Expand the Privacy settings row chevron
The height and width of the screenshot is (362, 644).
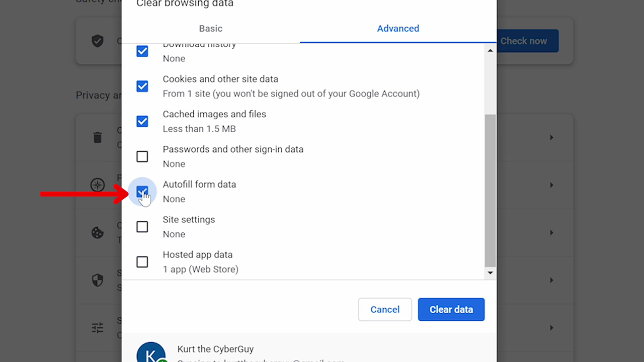551,185
